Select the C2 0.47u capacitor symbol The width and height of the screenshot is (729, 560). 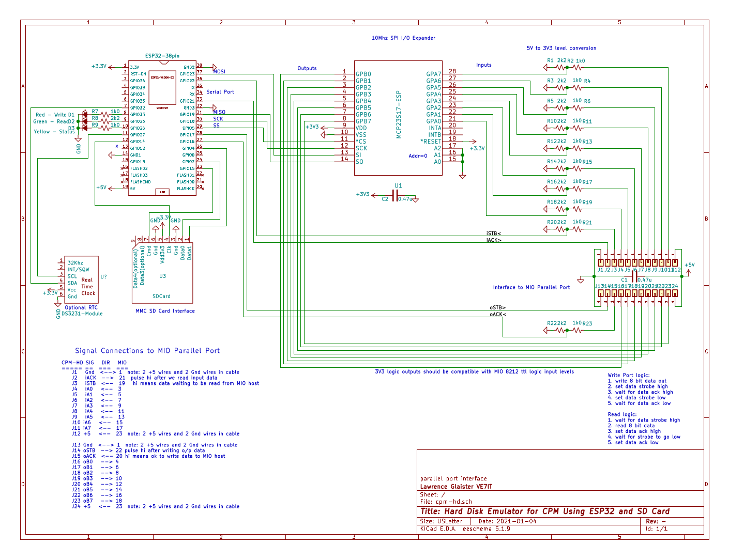click(396, 195)
